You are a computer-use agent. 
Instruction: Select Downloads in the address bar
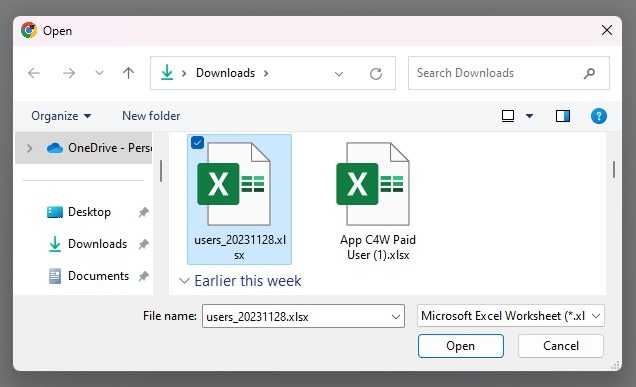click(x=226, y=73)
